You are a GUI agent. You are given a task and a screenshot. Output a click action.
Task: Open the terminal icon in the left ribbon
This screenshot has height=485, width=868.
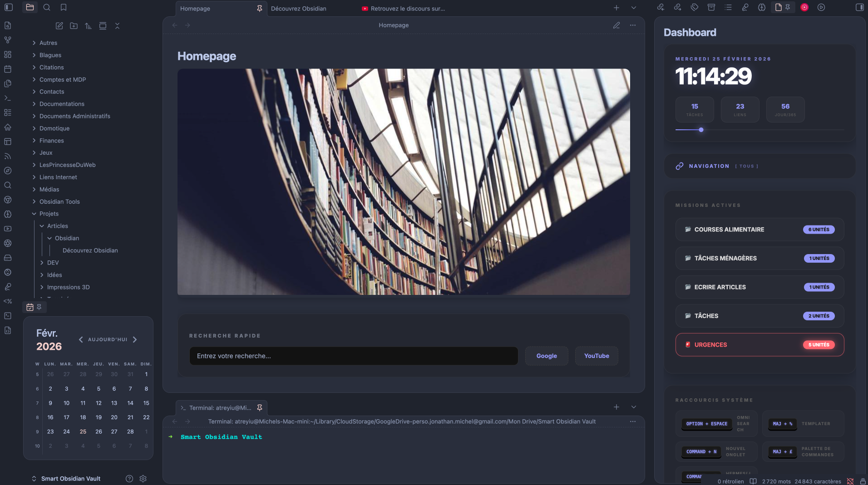point(8,98)
